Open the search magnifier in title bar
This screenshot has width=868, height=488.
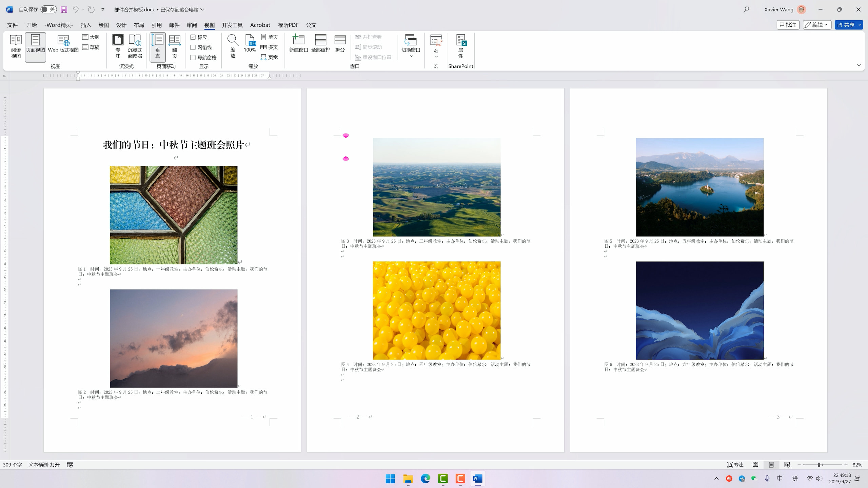746,9
